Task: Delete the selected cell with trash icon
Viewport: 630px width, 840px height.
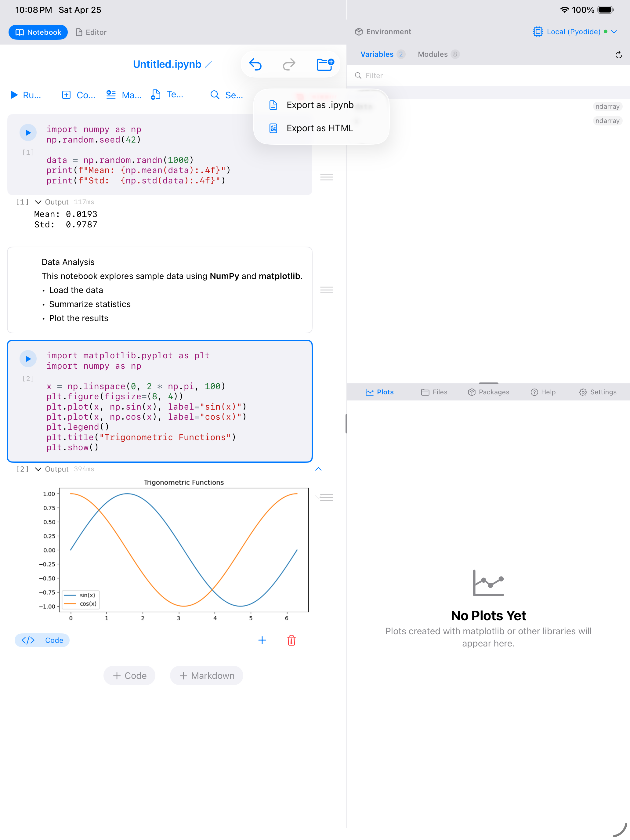Action: click(291, 640)
